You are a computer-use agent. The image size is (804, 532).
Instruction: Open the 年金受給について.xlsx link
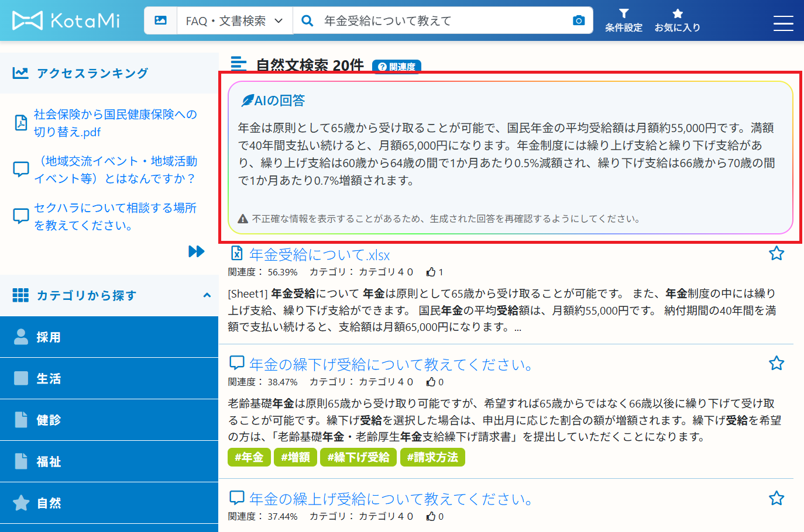(x=319, y=255)
